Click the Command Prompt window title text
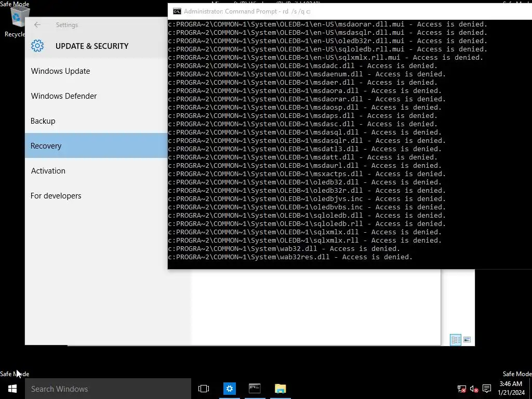This screenshot has height=399, width=532. (247, 11)
